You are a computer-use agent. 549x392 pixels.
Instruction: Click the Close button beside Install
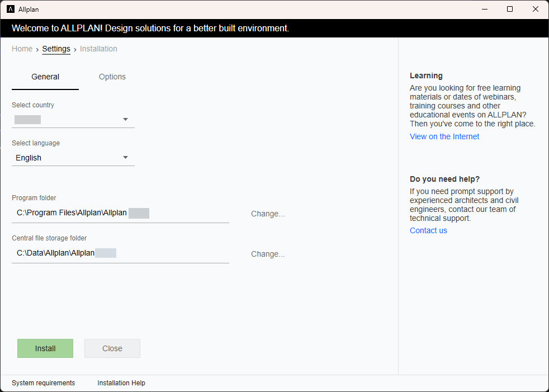pyautogui.click(x=112, y=348)
